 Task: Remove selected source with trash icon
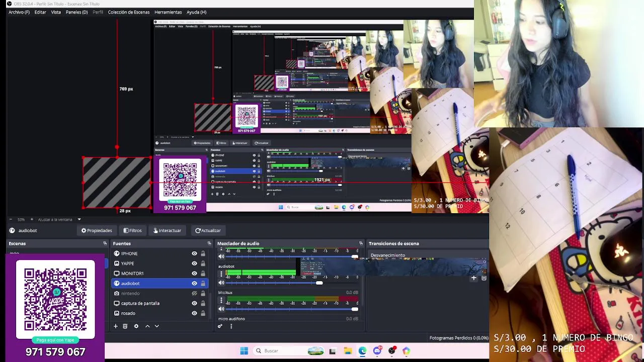click(125, 326)
